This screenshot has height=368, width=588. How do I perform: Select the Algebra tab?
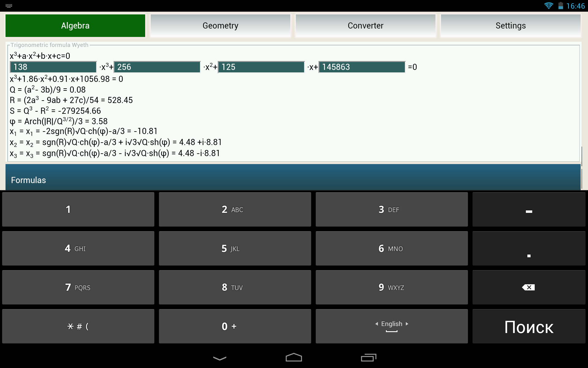(x=75, y=26)
